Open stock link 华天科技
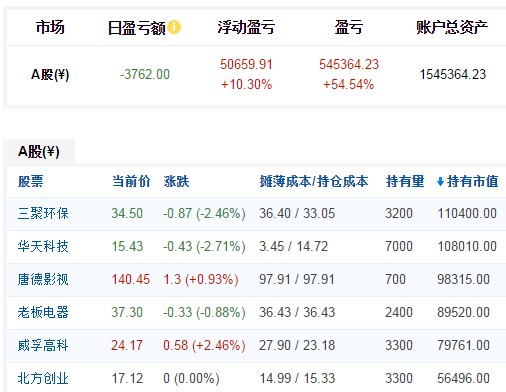This screenshot has width=506, height=392. (43, 246)
